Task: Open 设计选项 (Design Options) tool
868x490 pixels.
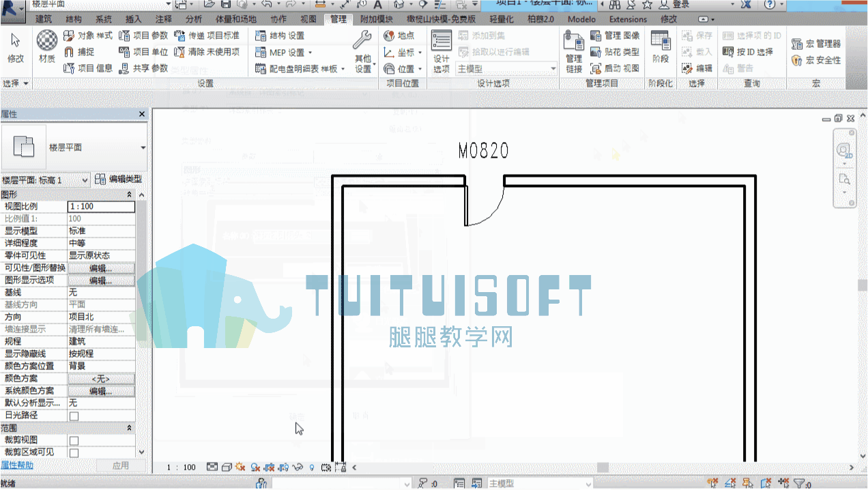Action: pos(442,51)
